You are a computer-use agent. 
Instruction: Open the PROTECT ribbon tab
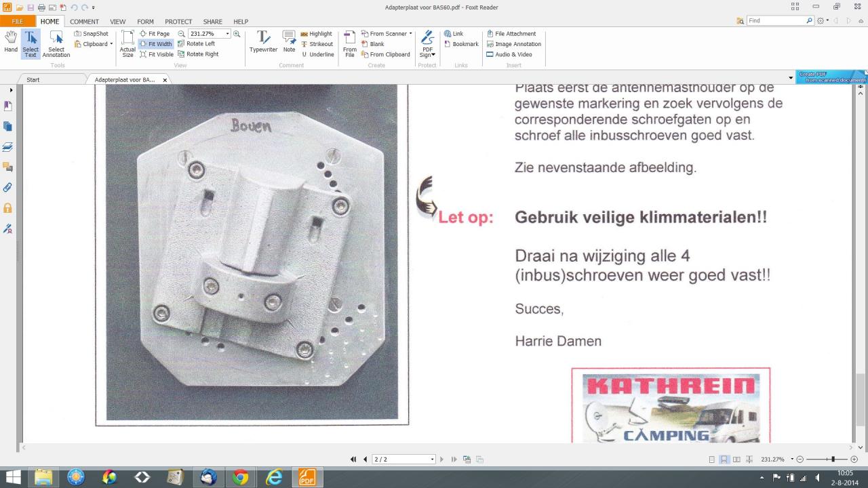click(178, 21)
